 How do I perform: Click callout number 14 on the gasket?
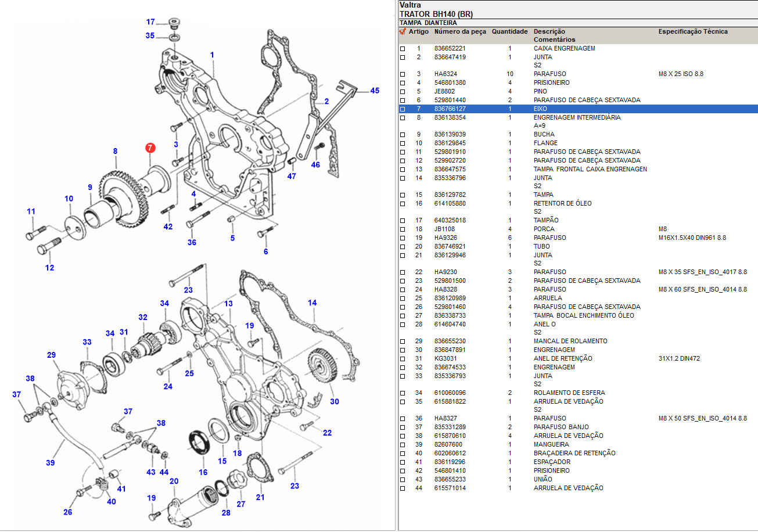click(x=312, y=303)
